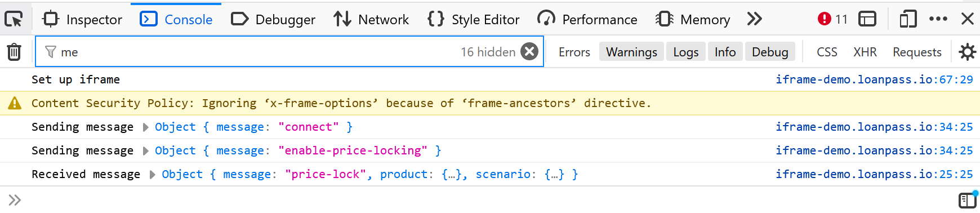Toggle the Info filter
The height and width of the screenshot is (213, 980).
coord(725,52)
